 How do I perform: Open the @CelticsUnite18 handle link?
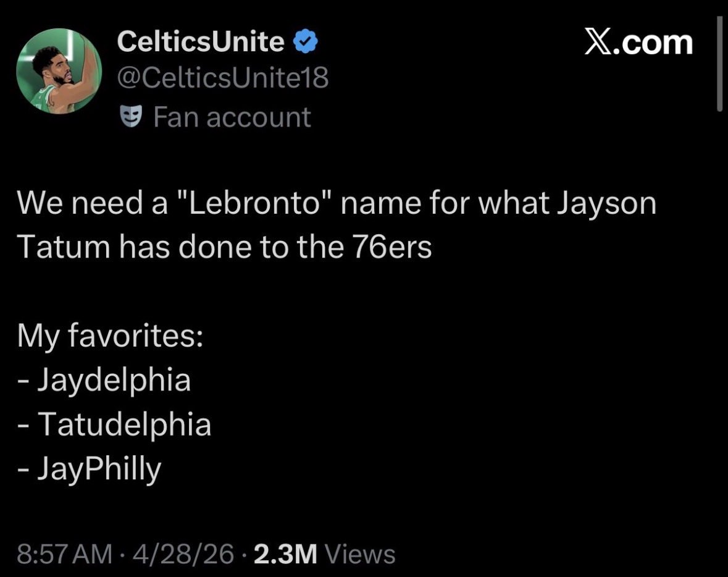tap(223, 78)
